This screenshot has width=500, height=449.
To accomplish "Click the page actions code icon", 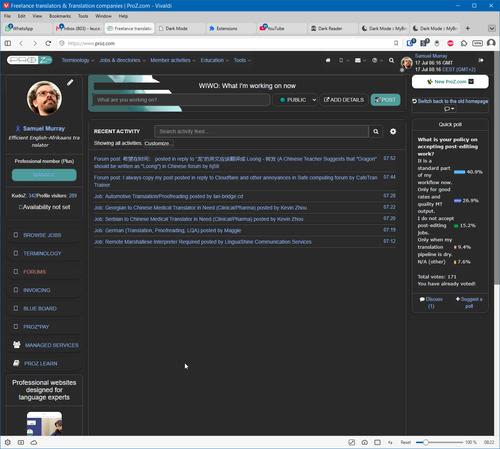I will pyautogui.click(x=390, y=442).
